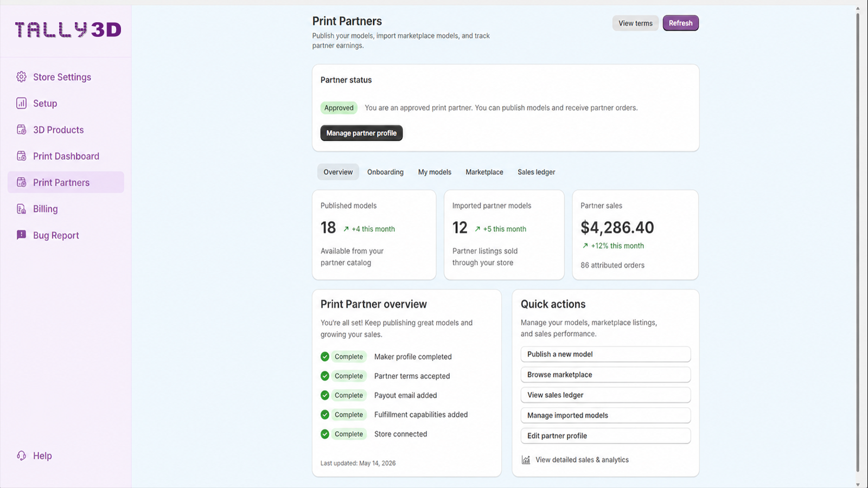Click the analytics chart icon beside View detailed sales

coord(526,460)
